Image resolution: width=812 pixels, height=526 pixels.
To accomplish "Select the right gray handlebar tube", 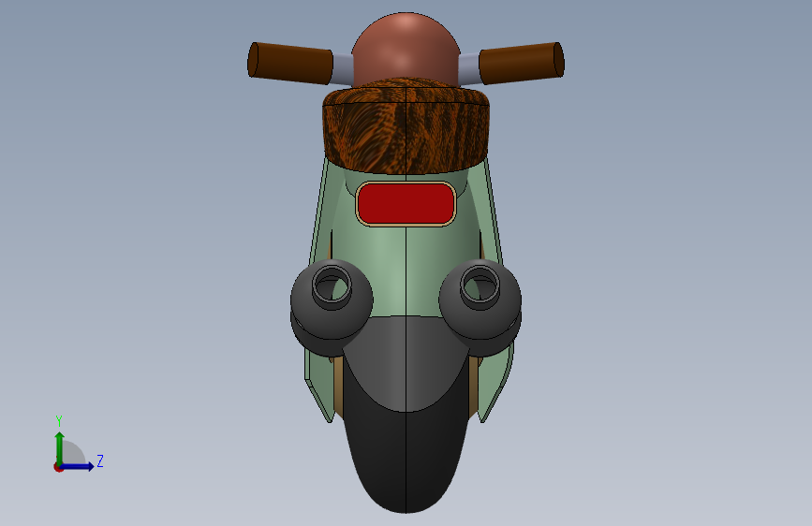I will (469, 69).
